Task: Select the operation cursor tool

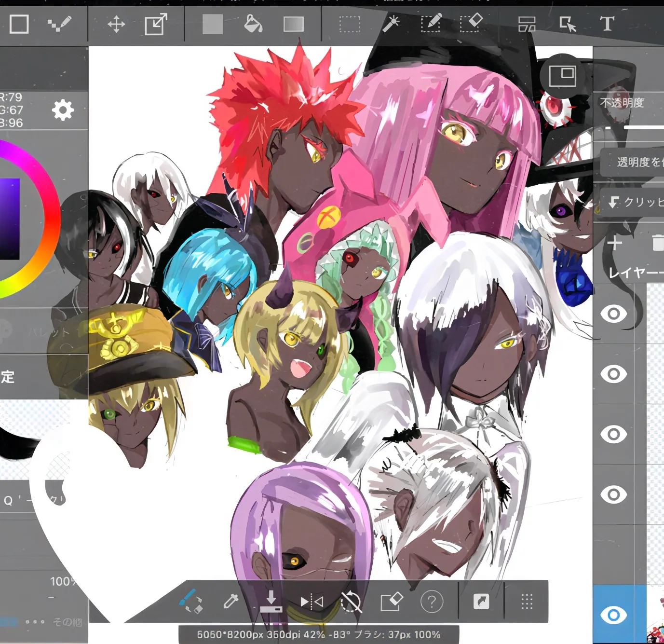Action: [568, 24]
